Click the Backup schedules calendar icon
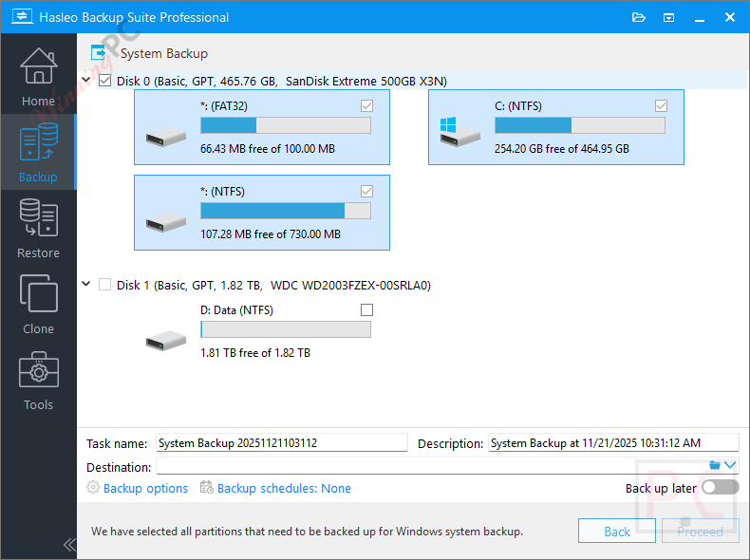 pos(207,487)
